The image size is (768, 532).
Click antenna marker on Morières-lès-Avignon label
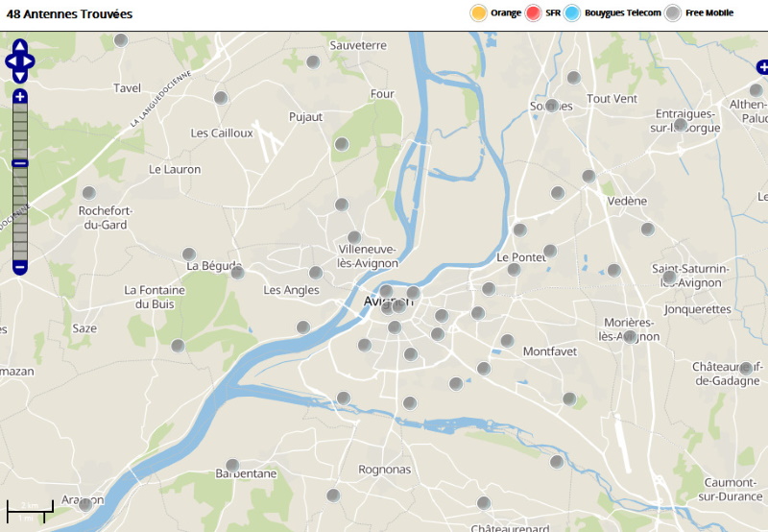(x=630, y=336)
